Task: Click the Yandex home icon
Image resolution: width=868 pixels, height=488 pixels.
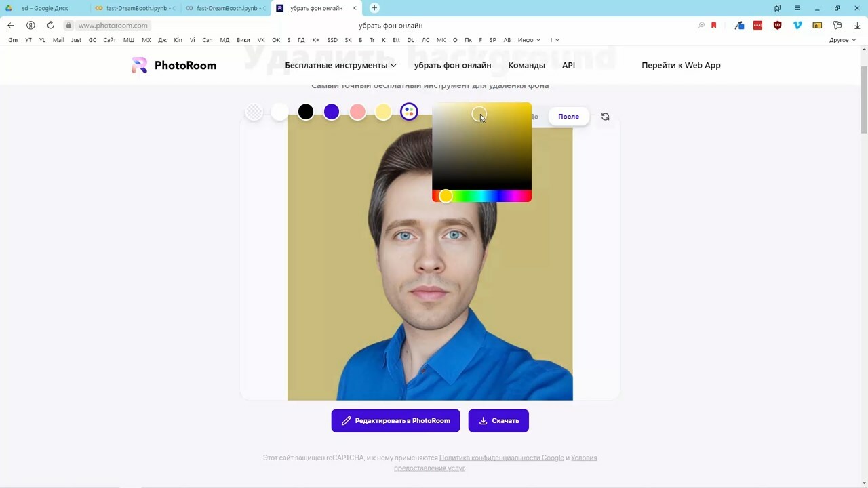Action: (x=31, y=25)
